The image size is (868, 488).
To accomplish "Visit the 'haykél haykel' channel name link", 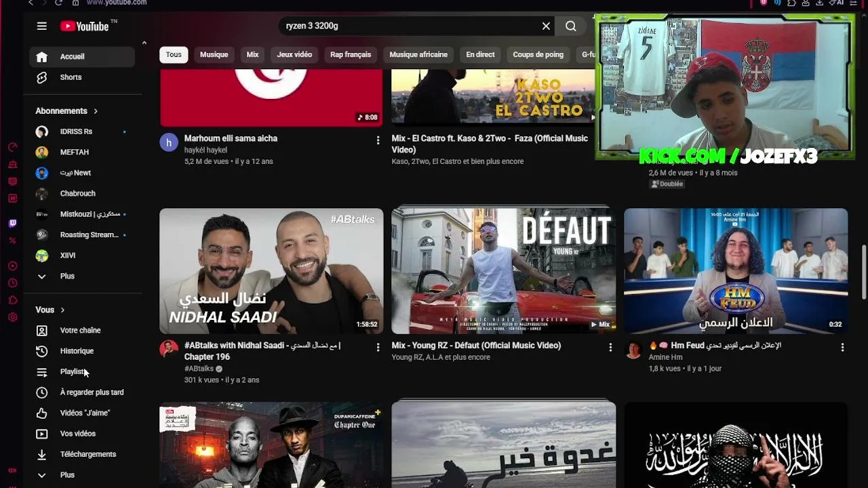I will 205,150.
